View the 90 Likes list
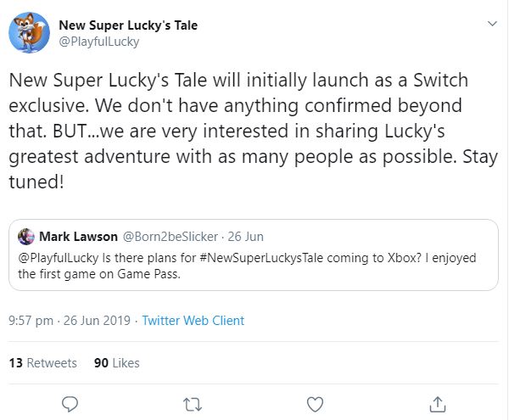The height and width of the screenshot is (420, 509). click(x=116, y=362)
